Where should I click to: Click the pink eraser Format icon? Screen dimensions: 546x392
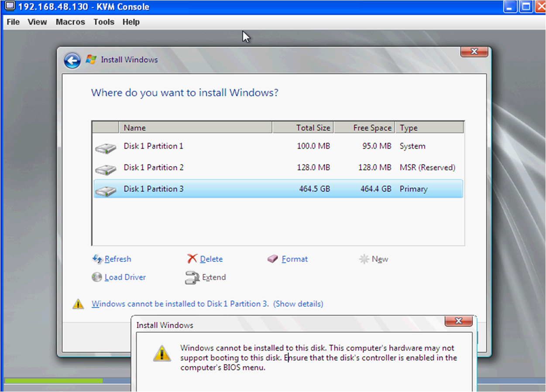click(x=273, y=259)
